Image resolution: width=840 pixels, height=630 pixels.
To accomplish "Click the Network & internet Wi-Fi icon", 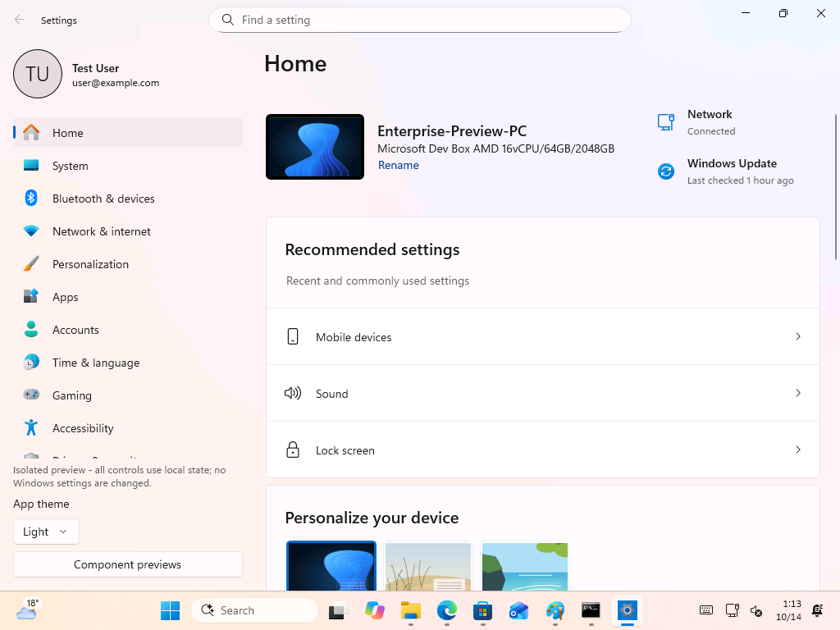I will [31, 231].
